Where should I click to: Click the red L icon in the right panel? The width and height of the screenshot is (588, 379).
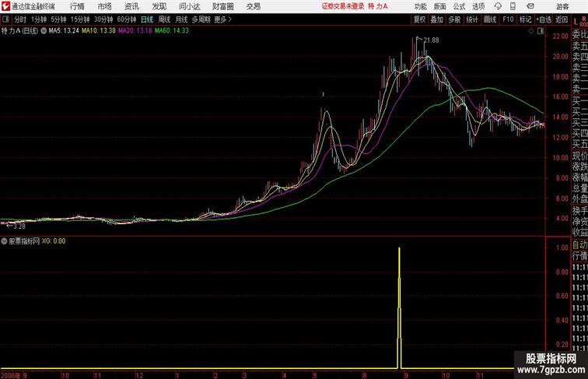(x=576, y=22)
